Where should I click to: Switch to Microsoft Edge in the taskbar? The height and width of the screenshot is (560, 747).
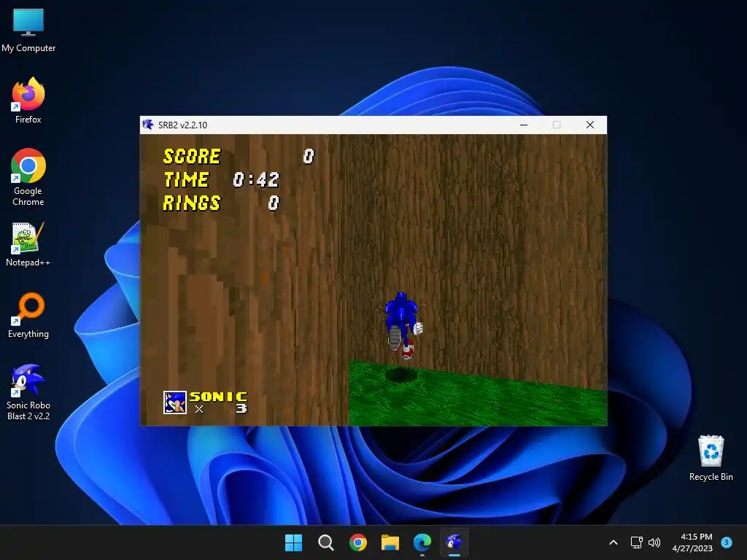(422, 542)
